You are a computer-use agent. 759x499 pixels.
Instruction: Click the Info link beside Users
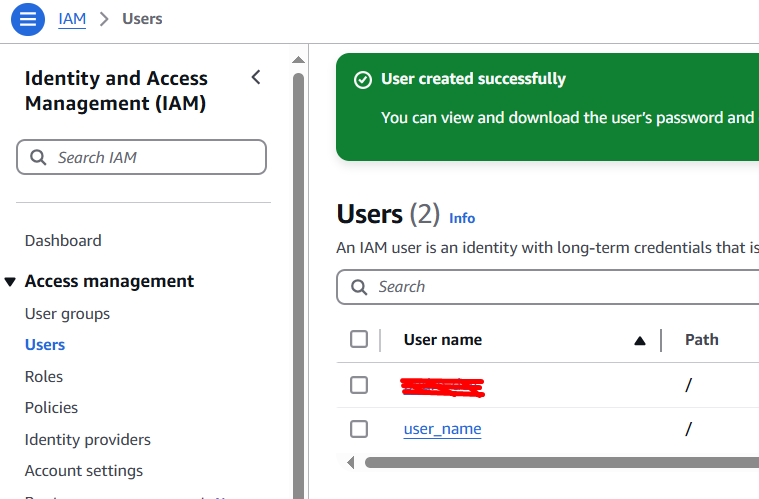click(x=462, y=218)
